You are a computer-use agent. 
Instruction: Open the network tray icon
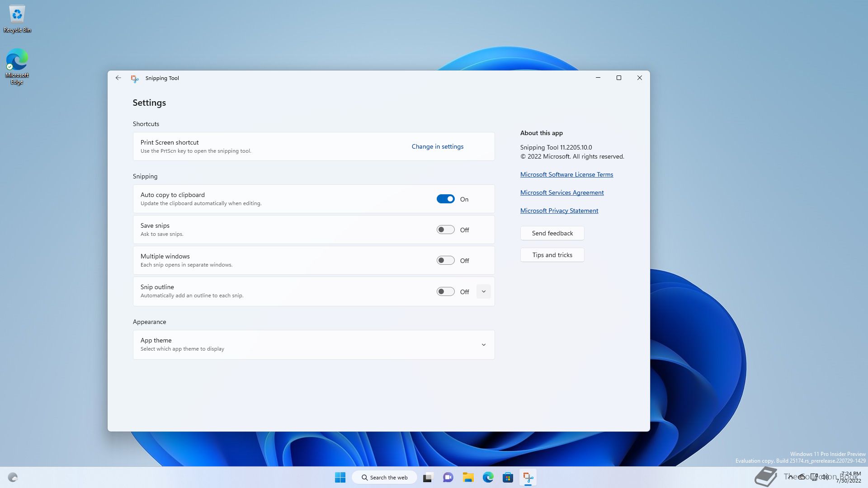(814, 477)
